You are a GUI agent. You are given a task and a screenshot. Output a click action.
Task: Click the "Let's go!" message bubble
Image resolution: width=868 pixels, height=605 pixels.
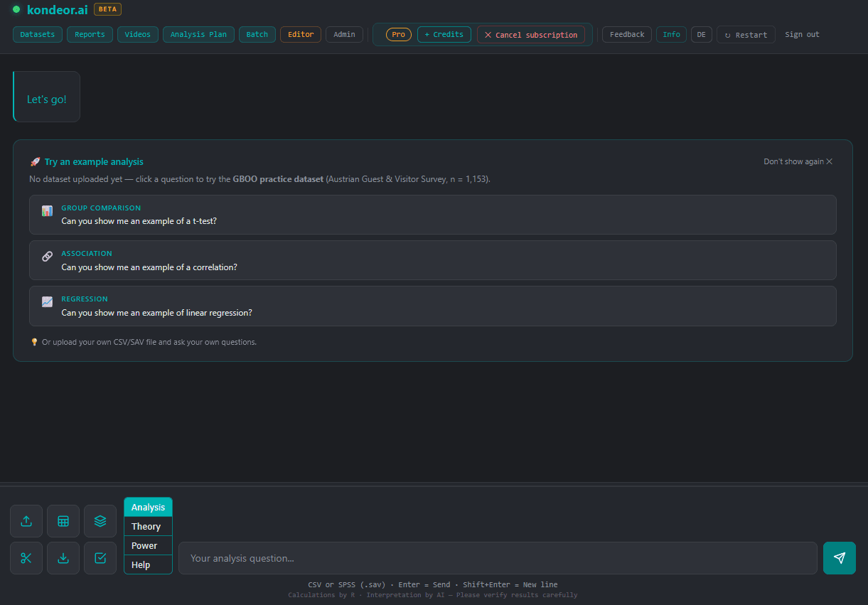[47, 97]
